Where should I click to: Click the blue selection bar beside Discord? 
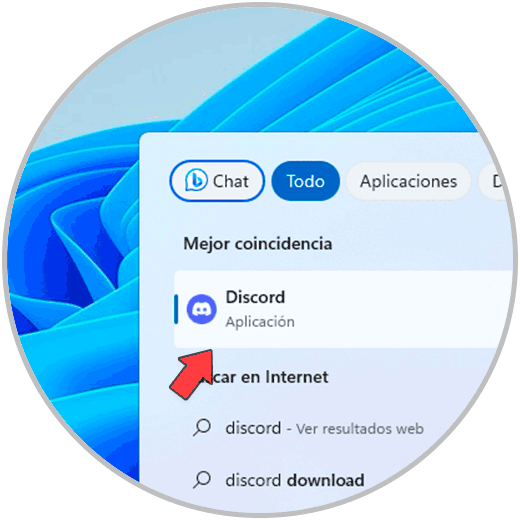pyautogui.click(x=176, y=309)
